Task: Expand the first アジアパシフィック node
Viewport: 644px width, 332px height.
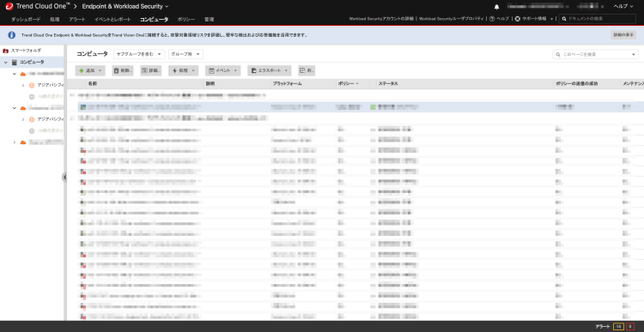Action: click(23, 86)
